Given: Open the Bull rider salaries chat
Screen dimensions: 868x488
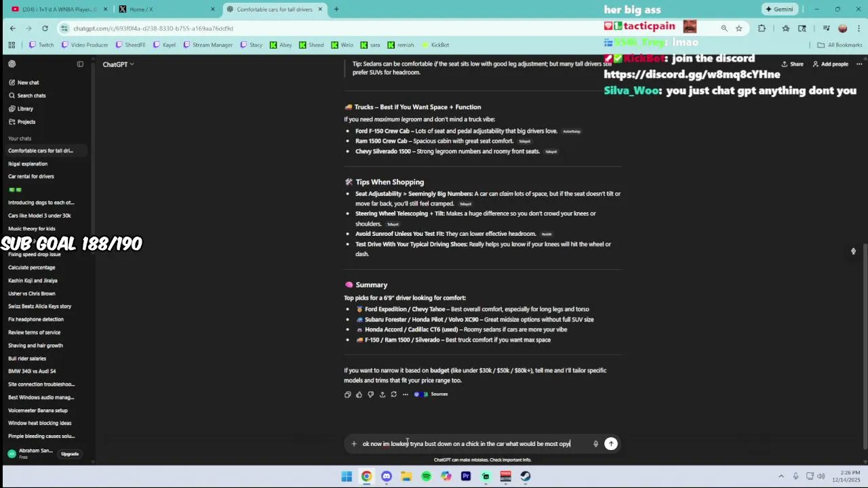Looking at the screenshot, I should tap(27, 359).
